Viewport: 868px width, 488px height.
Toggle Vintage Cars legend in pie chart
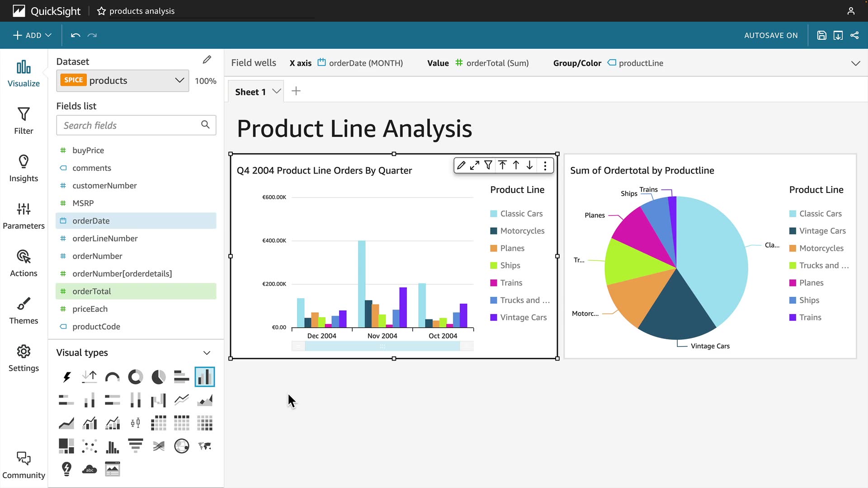(822, 231)
